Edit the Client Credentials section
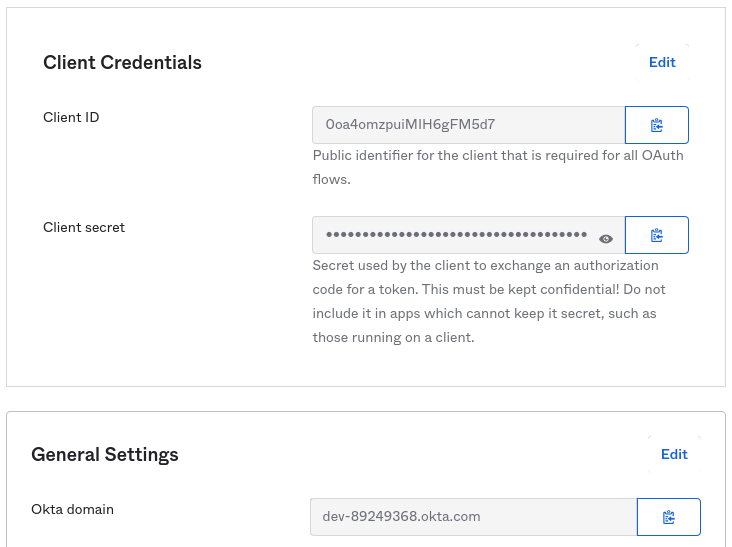Viewport: 732px width, 547px height. pos(662,62)
